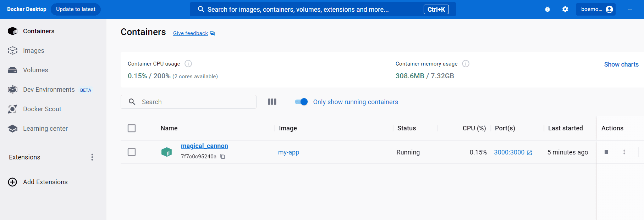
Task: Open the troubleshoot bug icon
Action: point(547,9)
